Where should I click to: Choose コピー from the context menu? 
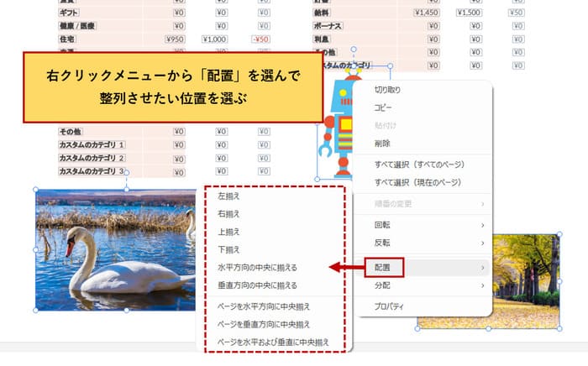click(x=382, y=107)
